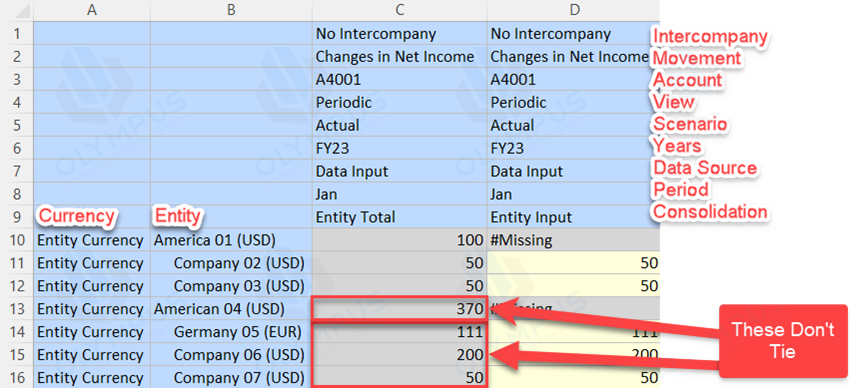Viewport: 850px width, 388px height.
Task: Select Company 06 (USD) cell
Action: (231, 354)
